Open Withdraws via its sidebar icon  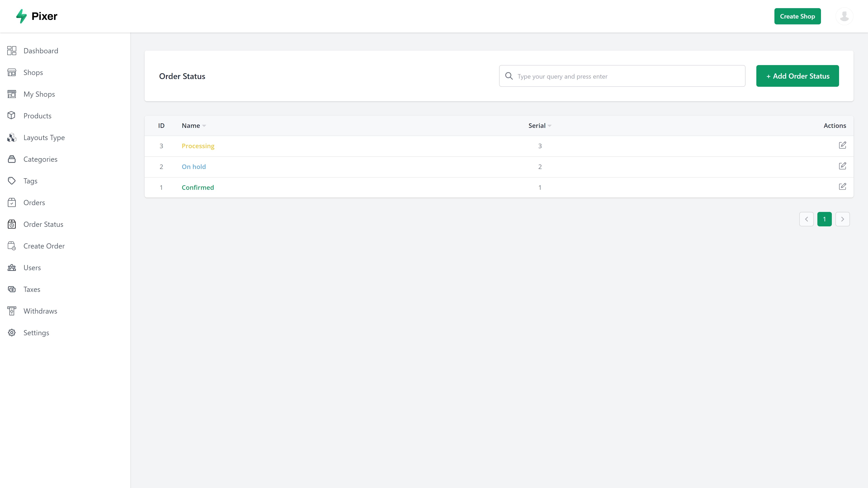tap(12, 311)
